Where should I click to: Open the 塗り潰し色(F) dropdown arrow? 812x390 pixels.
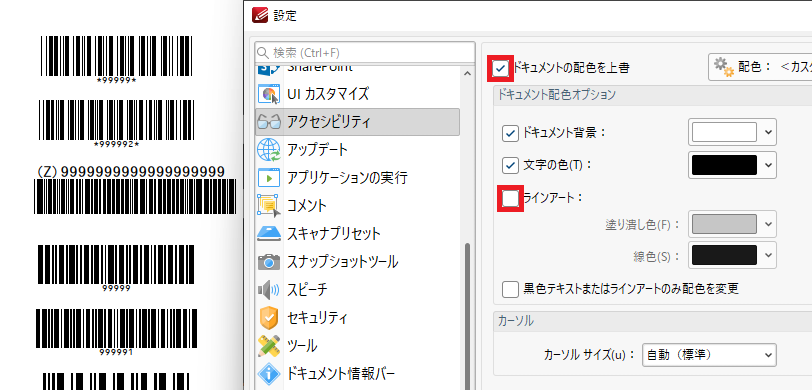pos(768,224)
